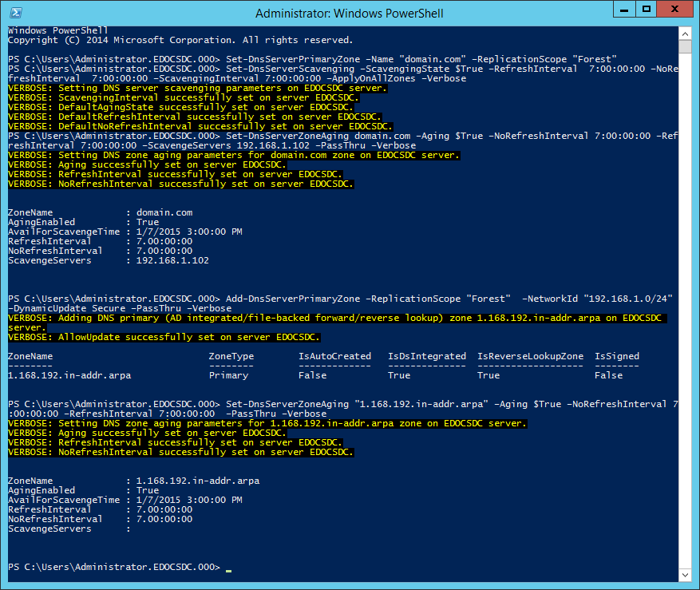Click the 'Primary' ZoneType value in table
Image resolution: width=700 pixels, height=590 pixels.
(x=228, y=375)
